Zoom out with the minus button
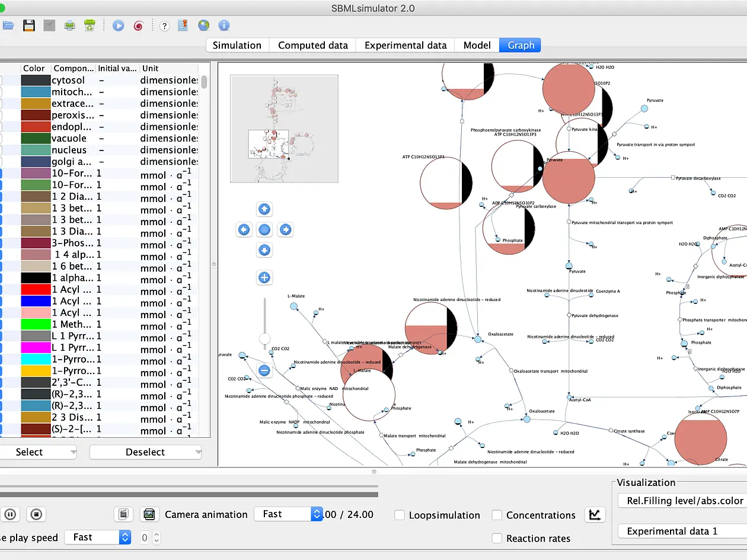 [264, 371]
